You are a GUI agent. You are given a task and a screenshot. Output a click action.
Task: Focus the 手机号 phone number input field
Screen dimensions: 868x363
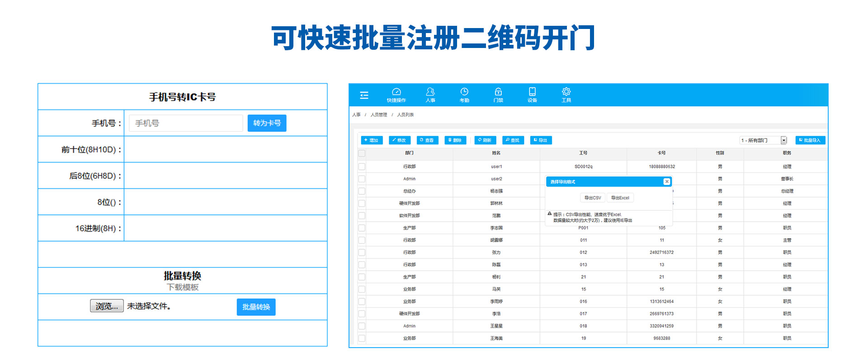pos(186,123)
